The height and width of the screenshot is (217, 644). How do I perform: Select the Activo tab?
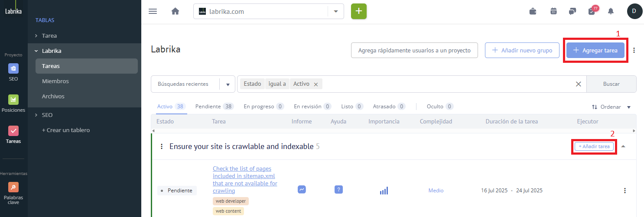(171, 107)
